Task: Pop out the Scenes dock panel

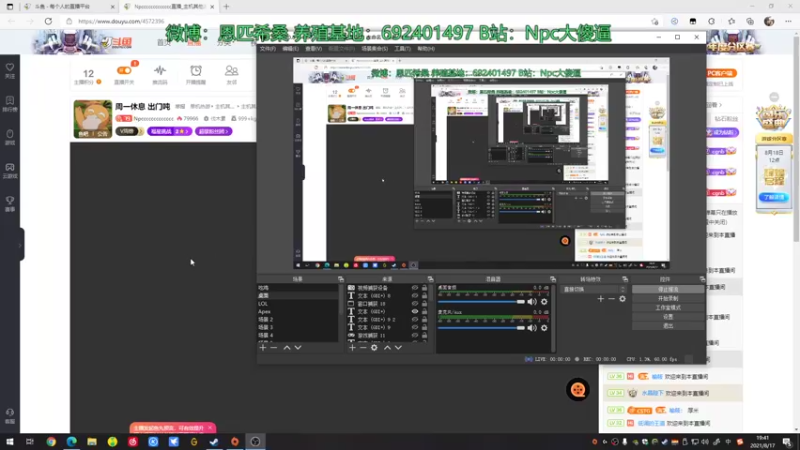Action: (341, 279)
